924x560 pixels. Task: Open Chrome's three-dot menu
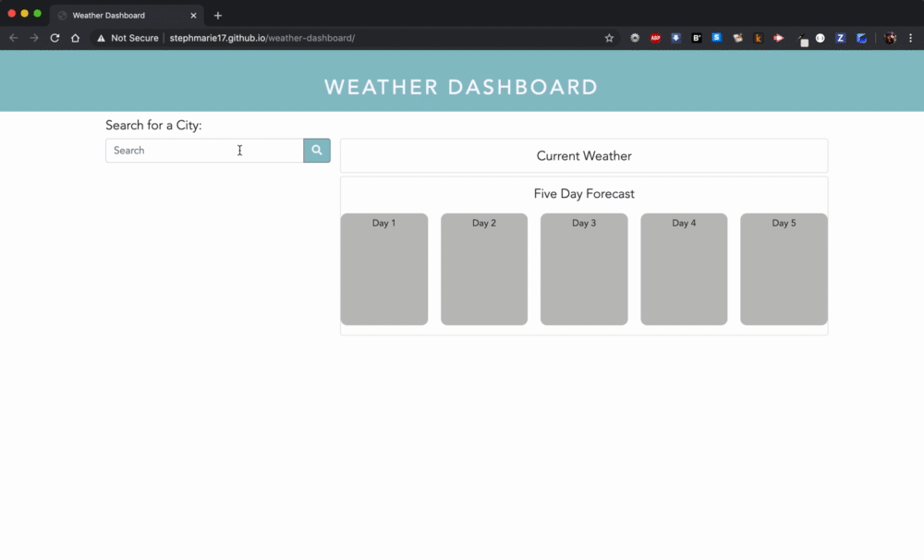coord(910,38)
